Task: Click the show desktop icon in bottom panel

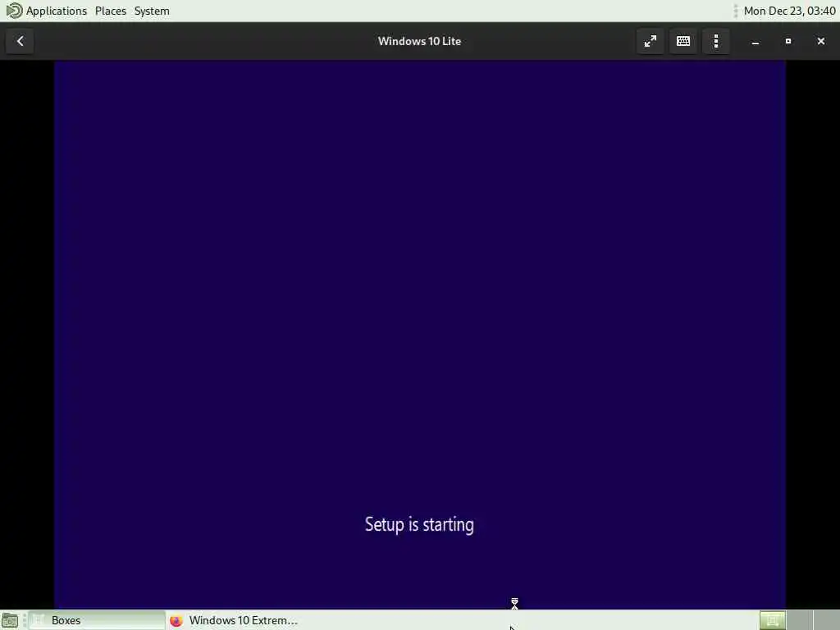Action: pyautogui.click(x=10, y=620)
